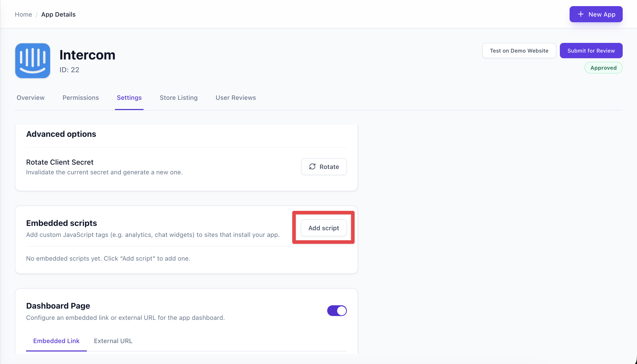Click the Add script button
The width and height of the screenshot is (637, 364).
323,228
